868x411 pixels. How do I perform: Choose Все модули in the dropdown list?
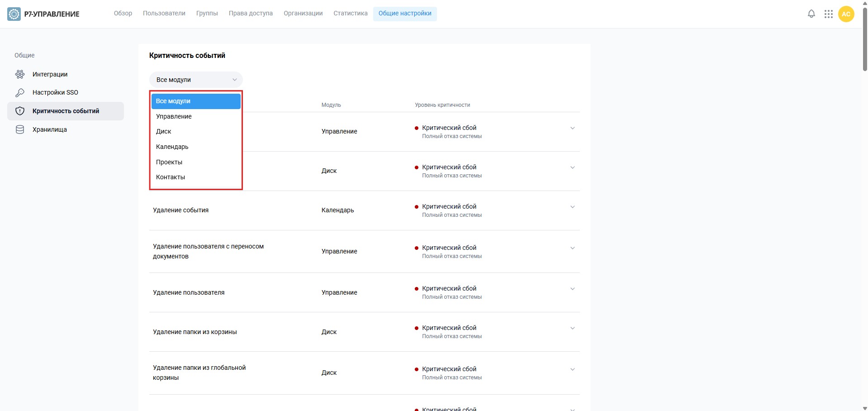pos(196,101)
